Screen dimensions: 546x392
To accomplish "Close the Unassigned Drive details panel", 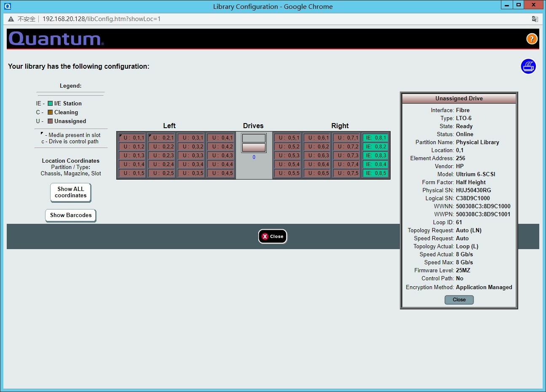I will click(x=459, y=300).
